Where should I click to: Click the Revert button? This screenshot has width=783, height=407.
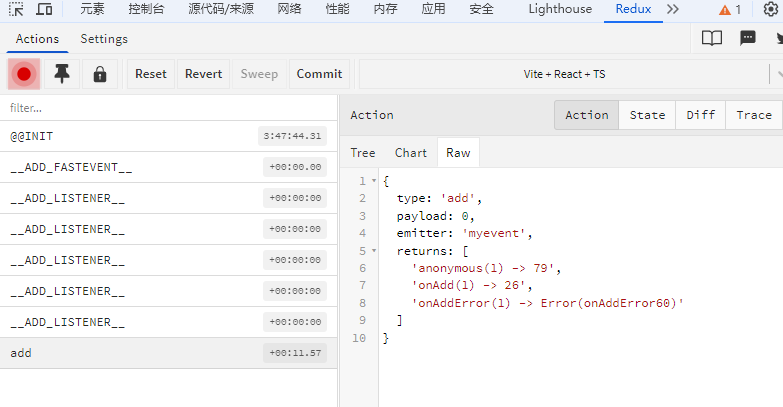(203, 74)
